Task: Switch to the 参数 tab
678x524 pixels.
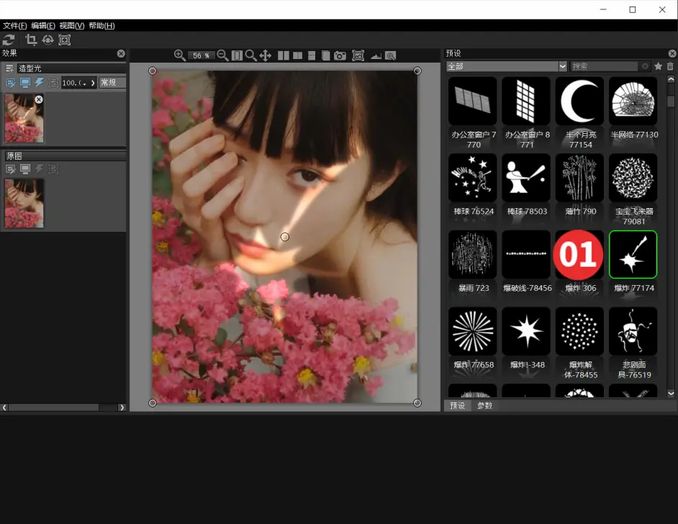Action: (x=485, y=406)
